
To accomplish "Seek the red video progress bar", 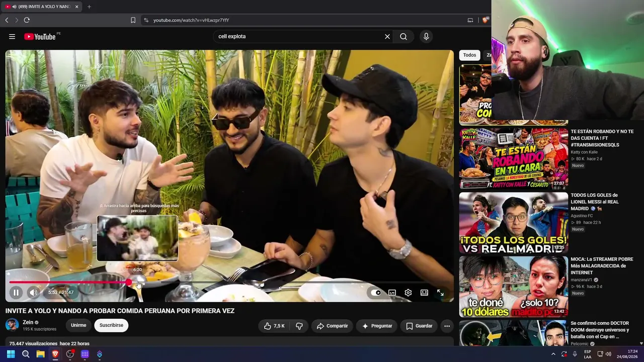I will tap(229, 283).
